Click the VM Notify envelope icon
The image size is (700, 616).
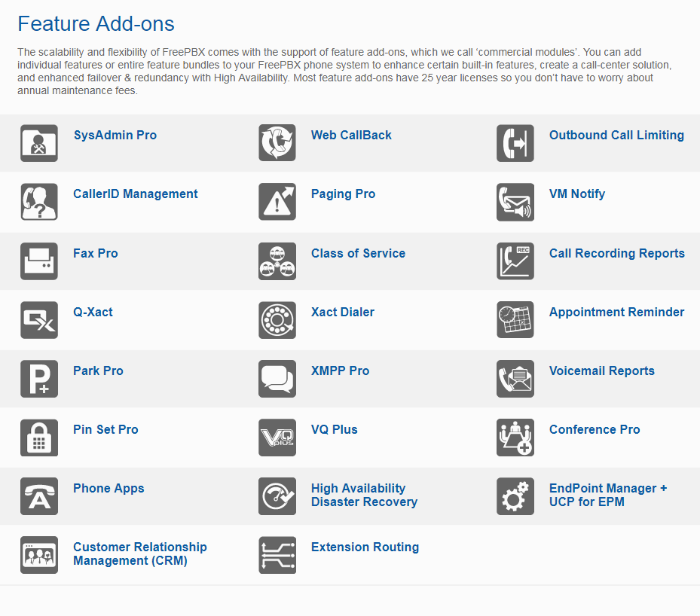[x=515, y=202]
